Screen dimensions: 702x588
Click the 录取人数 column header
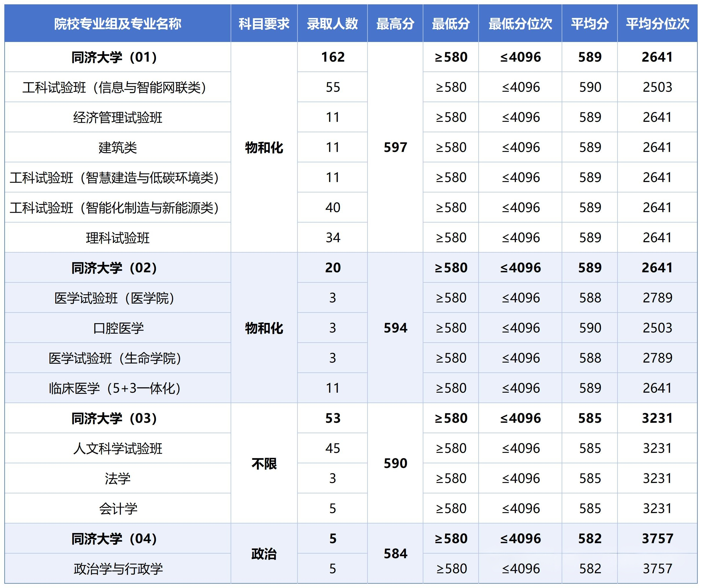(x=332, y=24)
